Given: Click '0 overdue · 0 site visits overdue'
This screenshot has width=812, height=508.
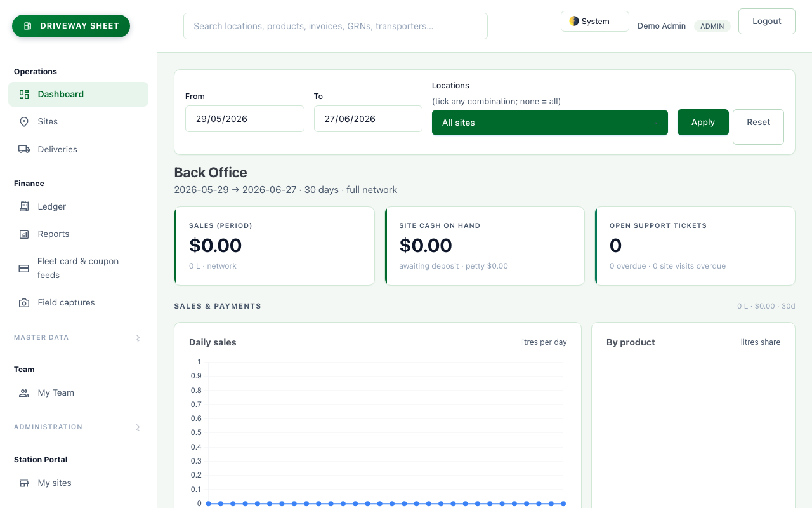Looking at the screenshot, I should click(667, 266).
